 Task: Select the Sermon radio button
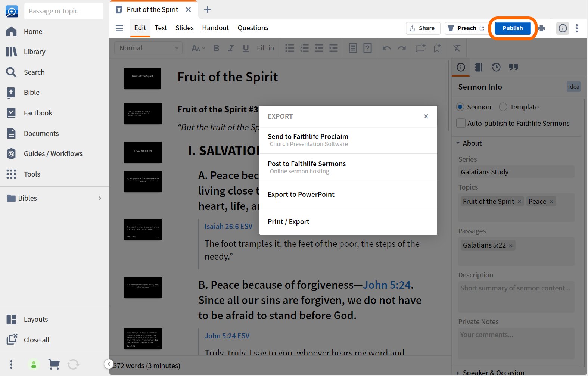point(460,107)
